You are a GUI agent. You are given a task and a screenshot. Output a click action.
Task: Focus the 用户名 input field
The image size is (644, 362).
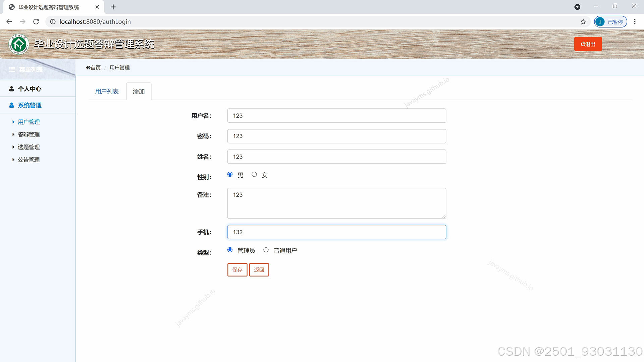(337, 116)
